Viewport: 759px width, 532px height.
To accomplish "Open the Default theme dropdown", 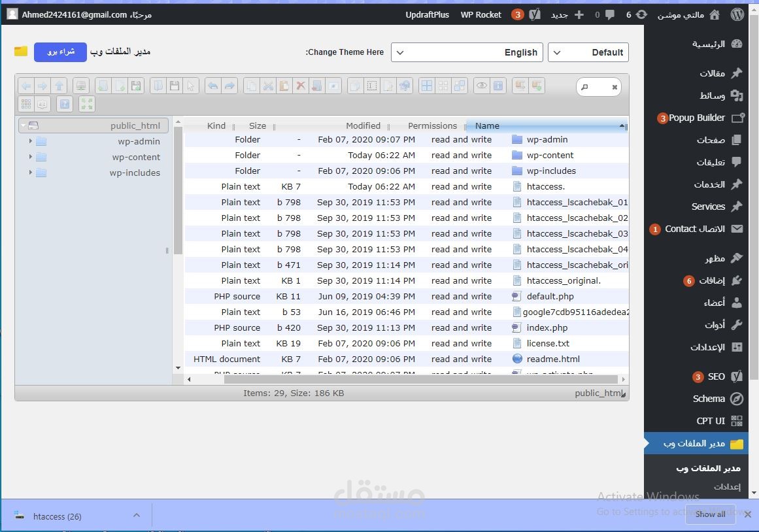I will click(x=588, y=52).
